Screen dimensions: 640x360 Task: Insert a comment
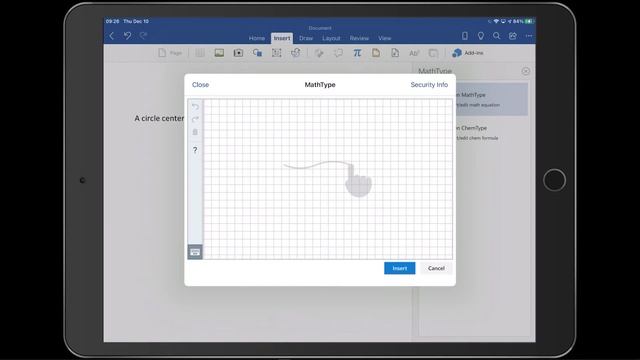(x=338, y=53)
